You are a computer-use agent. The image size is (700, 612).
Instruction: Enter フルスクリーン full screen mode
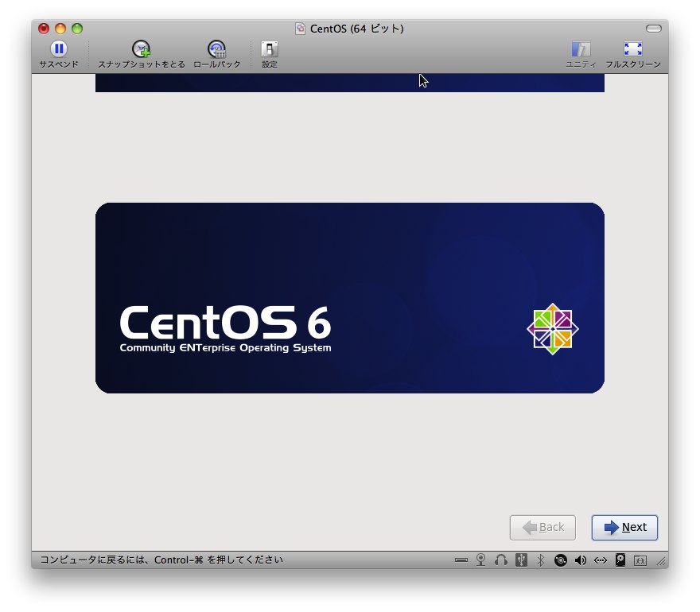(x=633, y=53)
